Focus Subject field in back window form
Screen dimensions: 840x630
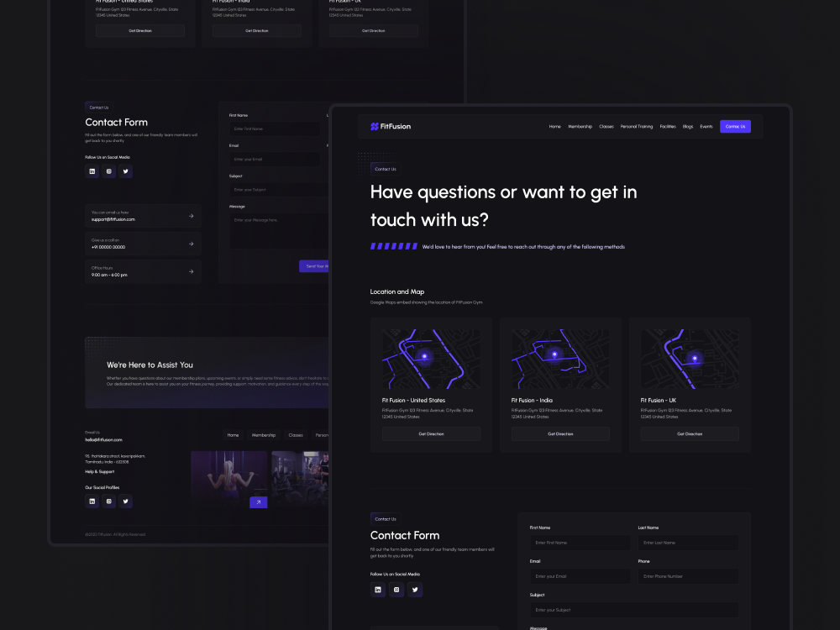(x=279, y=190)
